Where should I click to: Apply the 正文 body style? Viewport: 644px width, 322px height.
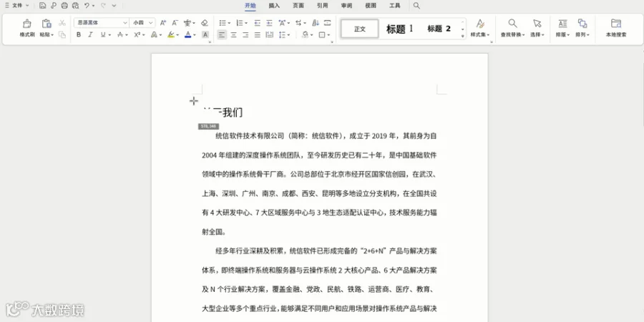coord(360,29)
